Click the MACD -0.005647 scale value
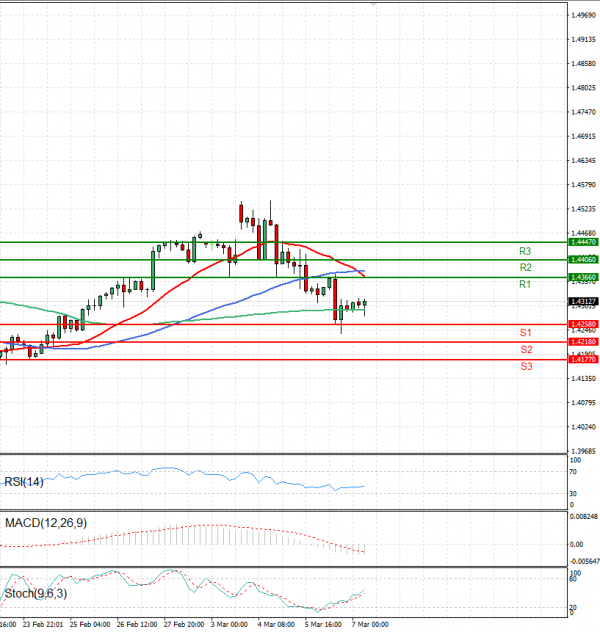 (x=584, y=561)
